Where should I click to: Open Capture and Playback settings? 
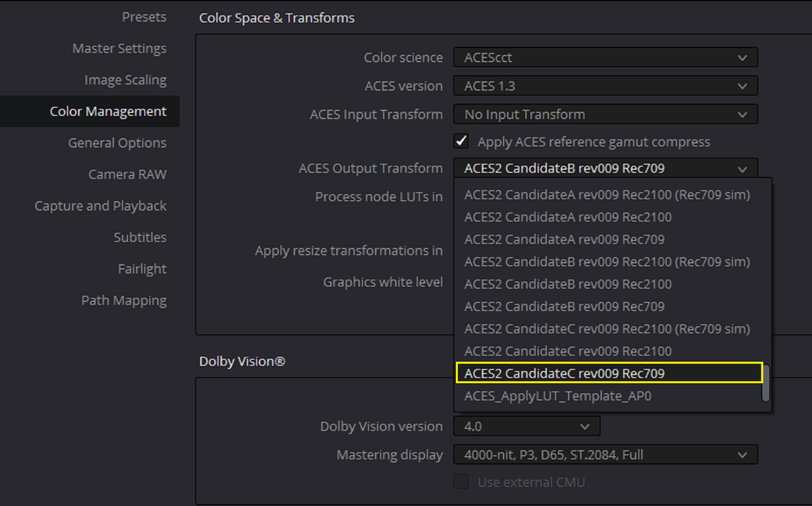[x=101, y=206]
